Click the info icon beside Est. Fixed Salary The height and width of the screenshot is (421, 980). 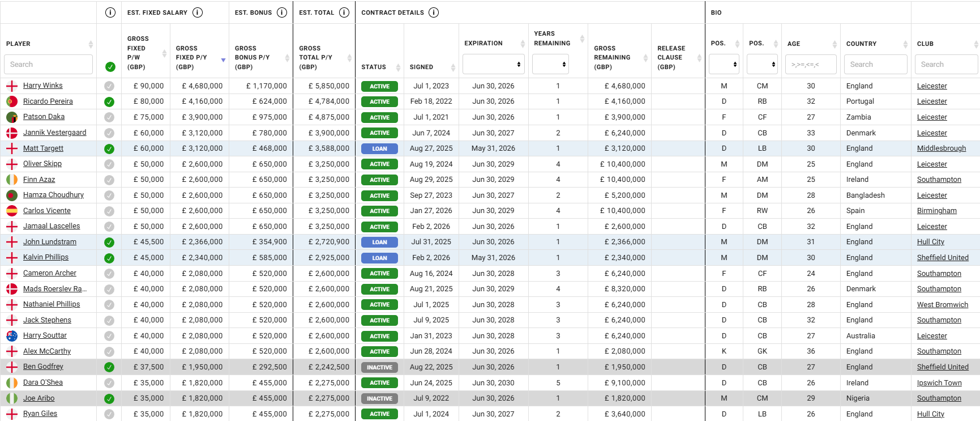coord(198,12)
